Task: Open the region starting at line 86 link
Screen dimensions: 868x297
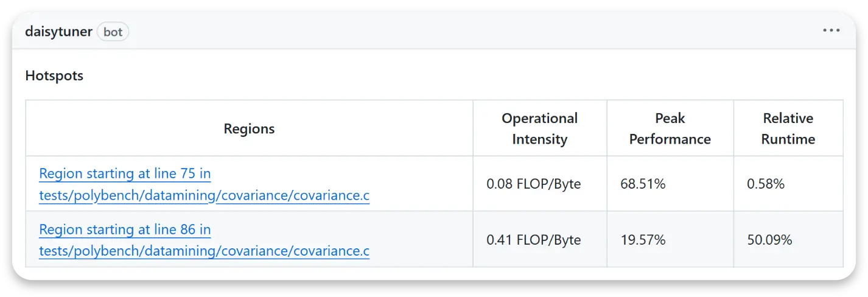Action: [125, 229]
